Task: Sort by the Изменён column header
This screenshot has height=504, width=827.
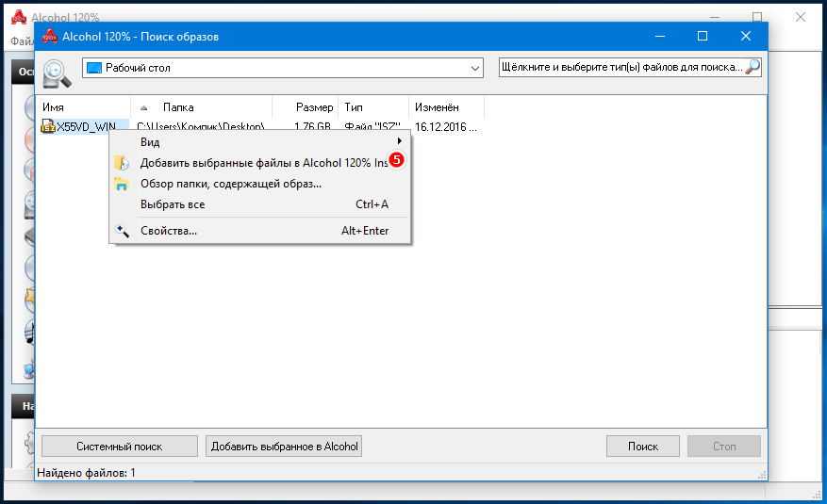Action: coord(447,107)
